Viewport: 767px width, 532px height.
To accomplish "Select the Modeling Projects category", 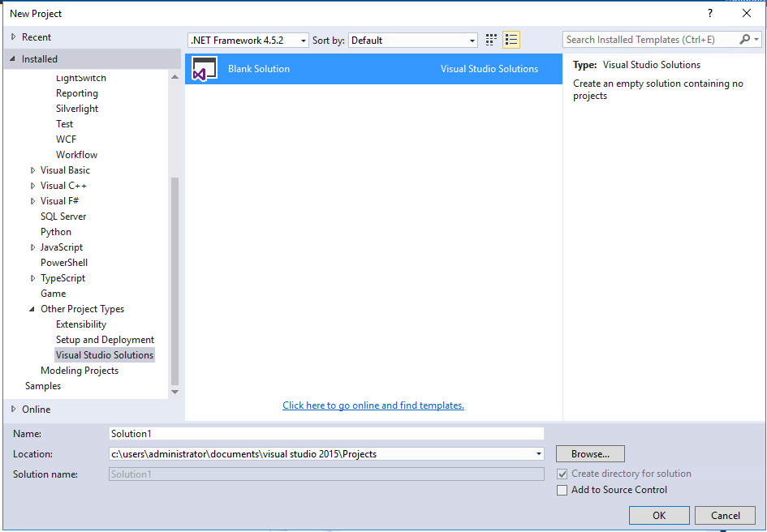I will 80,371.
